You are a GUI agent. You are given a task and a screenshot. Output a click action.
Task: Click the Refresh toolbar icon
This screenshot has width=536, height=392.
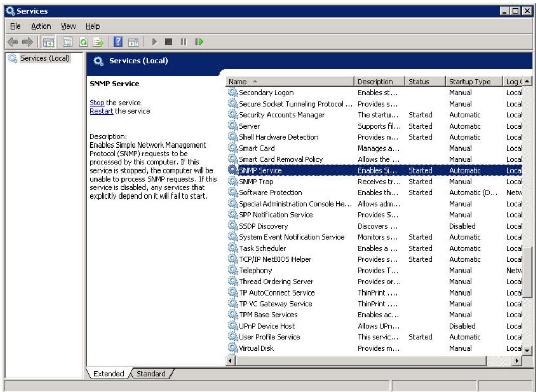coord(83,42)
